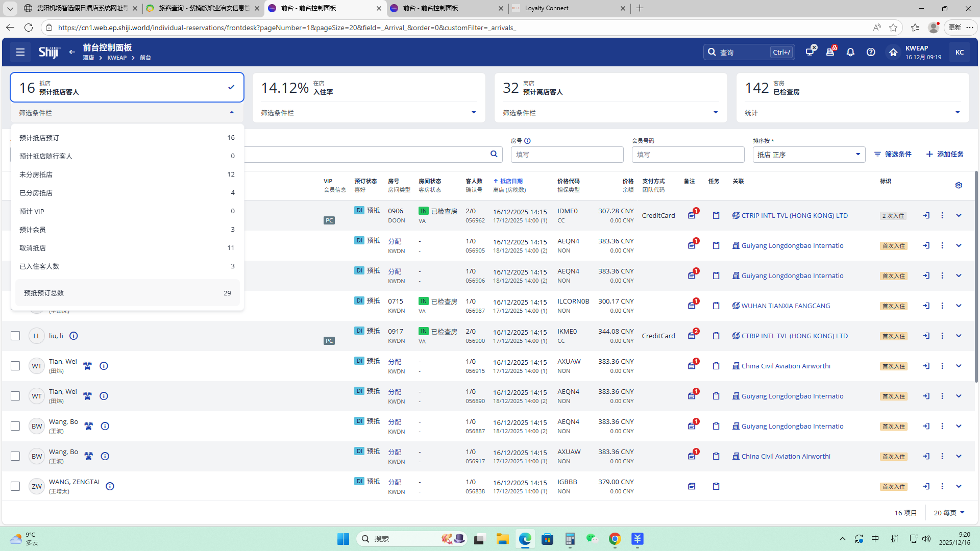This screenshot has width=980, height=551.
Task: Expand filter bar under 预计离店客人 card
Action: [715, 113]
